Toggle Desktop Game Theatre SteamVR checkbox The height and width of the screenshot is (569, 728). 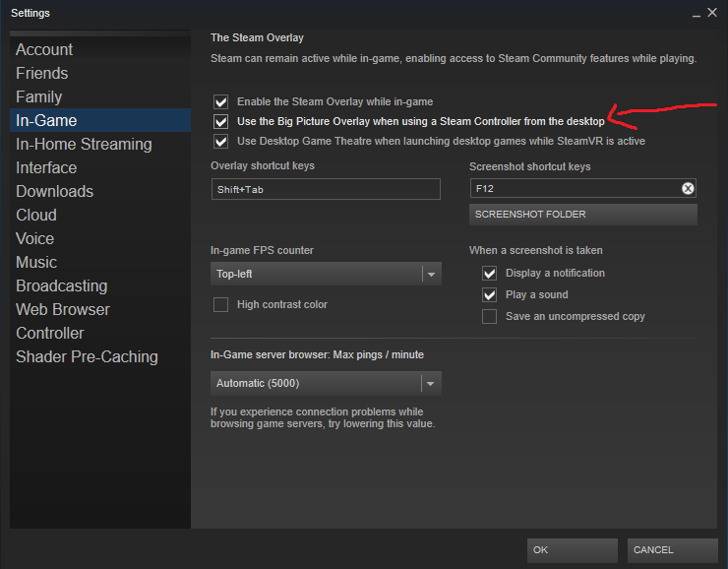tap(221, 141)
